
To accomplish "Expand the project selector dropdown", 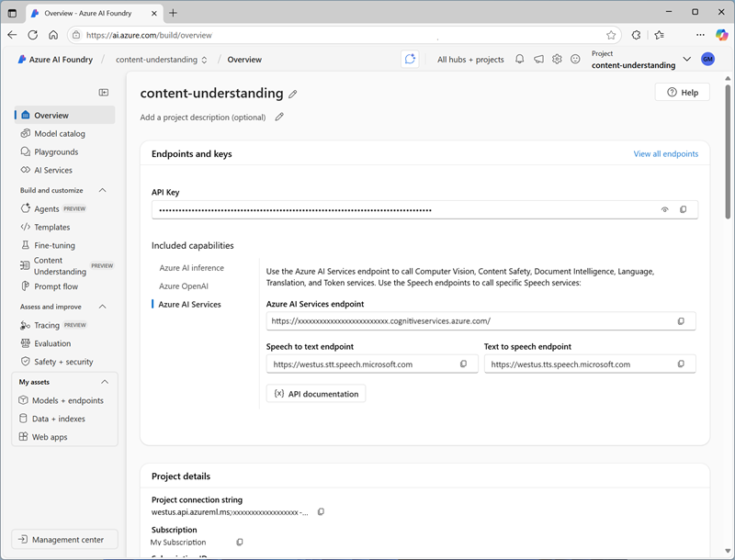I will pyautogui.click(x=687, y=59).
